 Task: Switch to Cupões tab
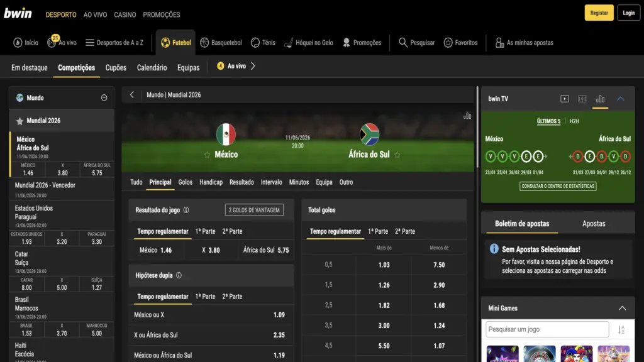pyautogui.click(x=116, y=68)
